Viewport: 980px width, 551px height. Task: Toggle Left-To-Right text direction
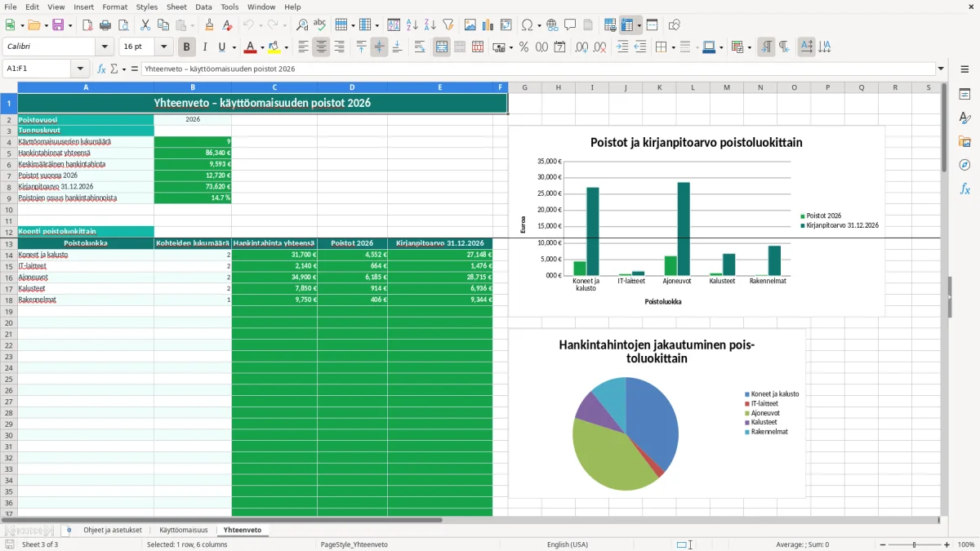[766, 47]
